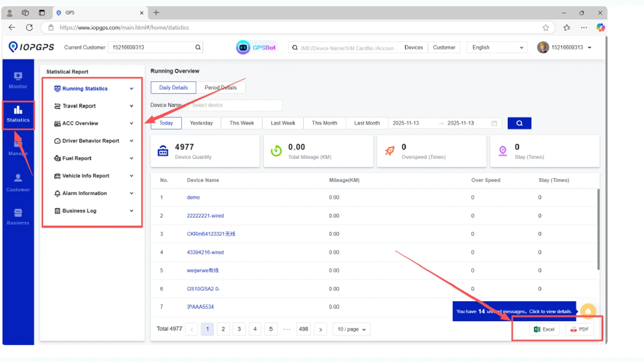Click the Select device input field
The height and width of the screenshot is (362, 644).
point(235,105)
